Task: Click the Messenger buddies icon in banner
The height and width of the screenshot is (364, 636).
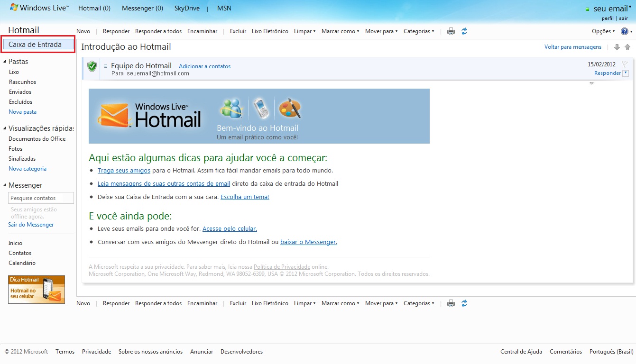Action: pos(231,109)
